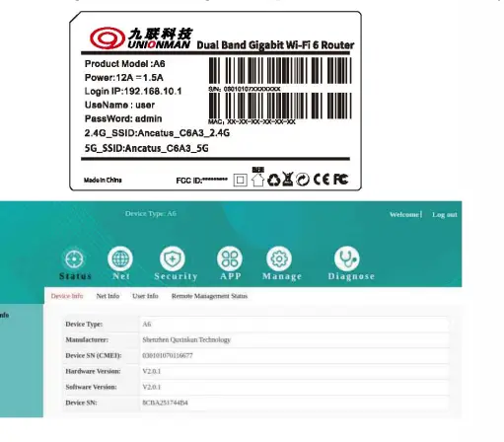Open the APP grid icon
The height and width of the screenshot is (442, 504).
coord(230,258)
